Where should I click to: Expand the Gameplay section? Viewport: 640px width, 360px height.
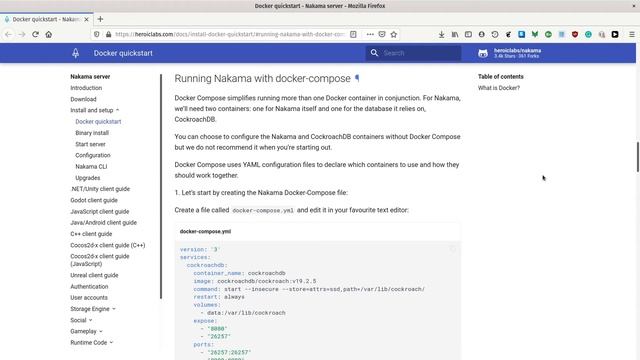[101, 331]
